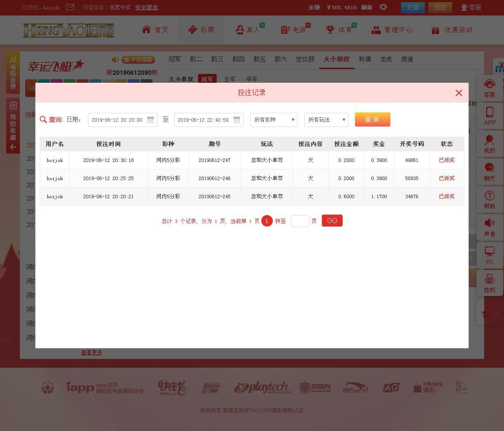Open 客服 in the right sidebar
Viewport: 504px width, 431px height.
point(489,89)
